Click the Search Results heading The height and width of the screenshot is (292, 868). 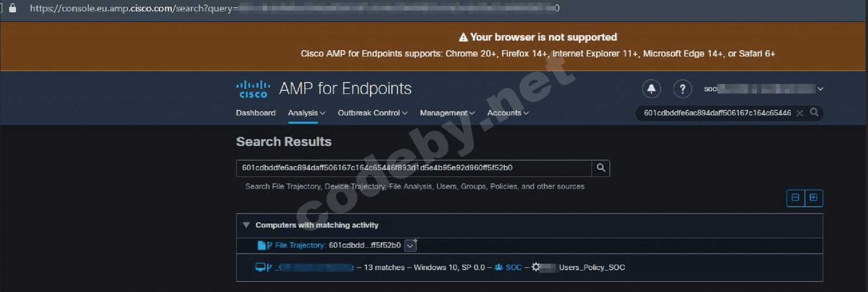284,141
